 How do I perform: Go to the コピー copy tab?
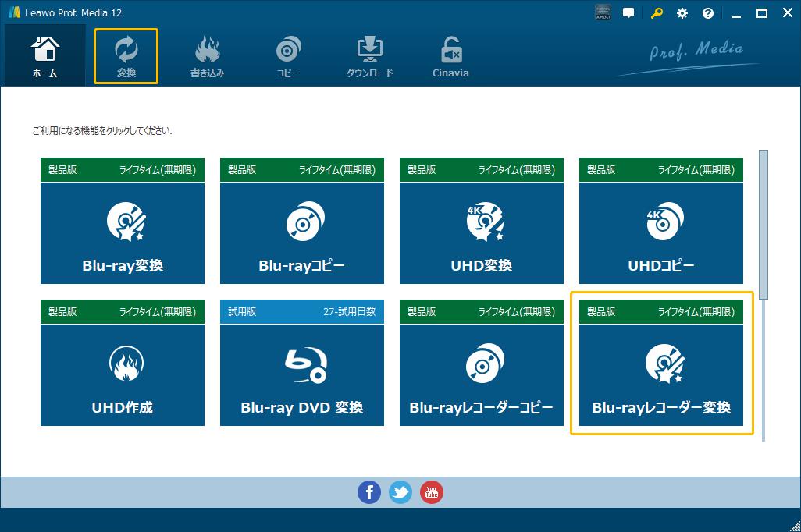point(288,56)
